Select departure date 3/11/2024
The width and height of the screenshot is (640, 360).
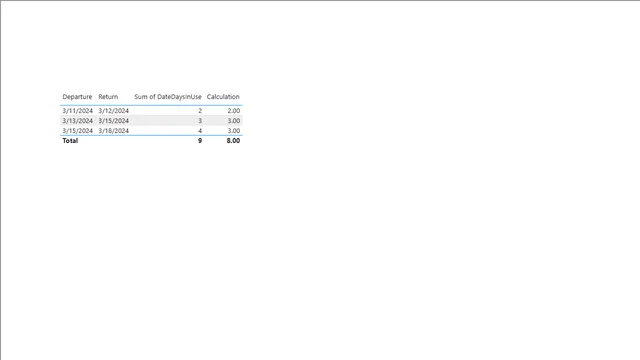78,111
